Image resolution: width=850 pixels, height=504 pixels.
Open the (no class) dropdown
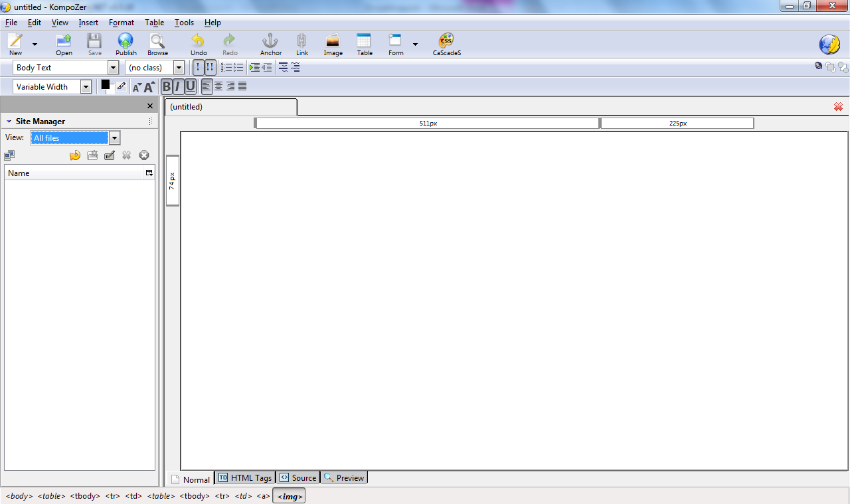click(179, 68)
